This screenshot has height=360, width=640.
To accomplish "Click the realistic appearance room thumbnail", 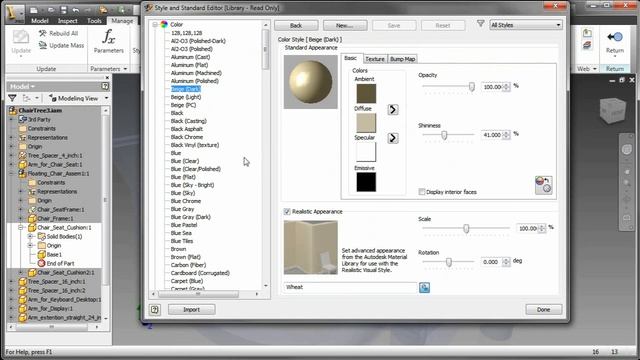I will pyautogui.click(x=311, y=247).
